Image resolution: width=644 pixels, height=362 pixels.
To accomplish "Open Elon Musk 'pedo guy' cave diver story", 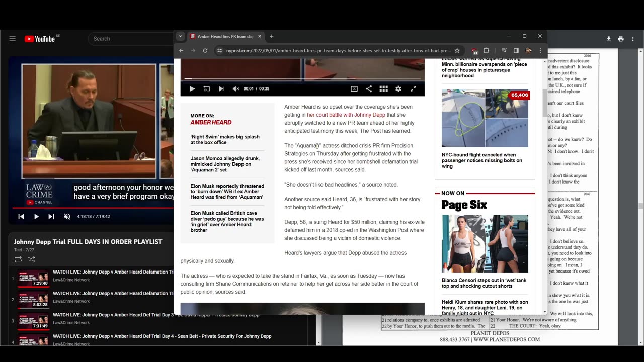I will (x=227, y=222).
